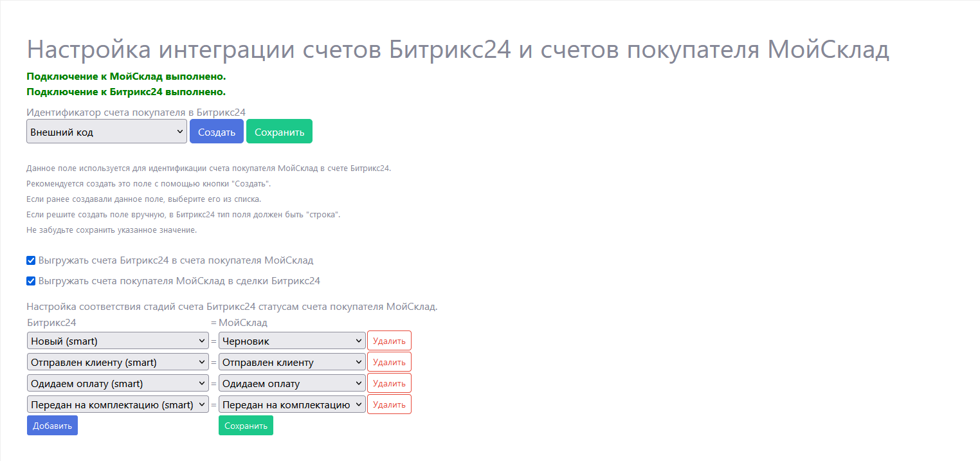Screen dimensions: 980x461
Task: Open the 'Отправлен клиенту (smart)' dropdown
Action: [x=118, y=362]
